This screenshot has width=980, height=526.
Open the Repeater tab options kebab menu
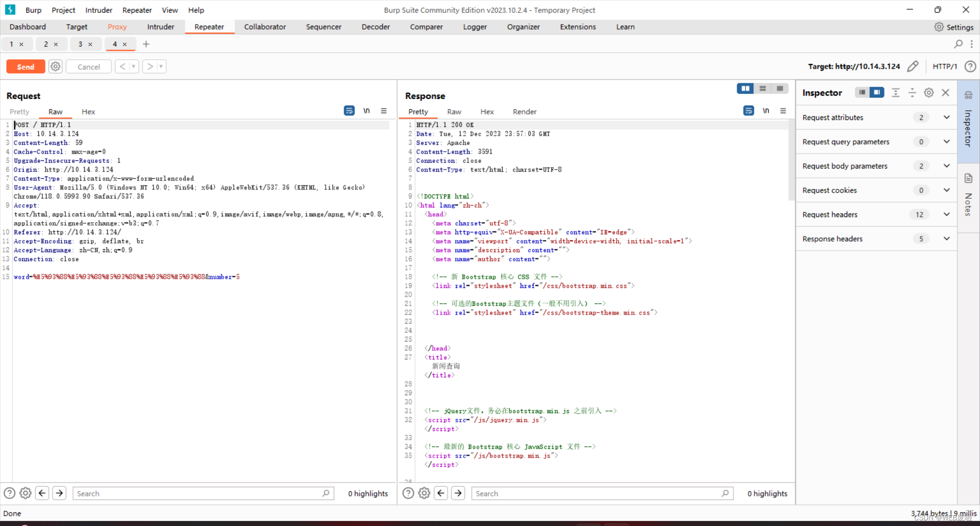coord(972,44)
